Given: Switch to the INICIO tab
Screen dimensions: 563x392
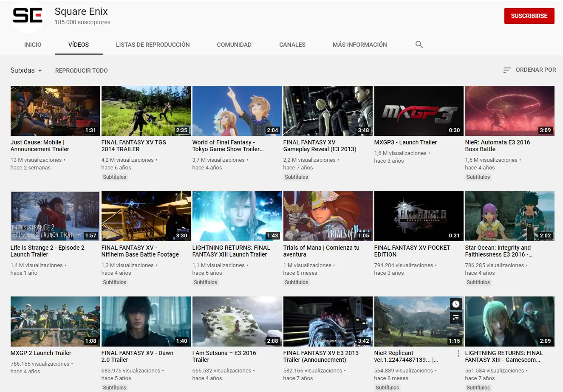Looking at the screenshot, I should coord(33,45).
